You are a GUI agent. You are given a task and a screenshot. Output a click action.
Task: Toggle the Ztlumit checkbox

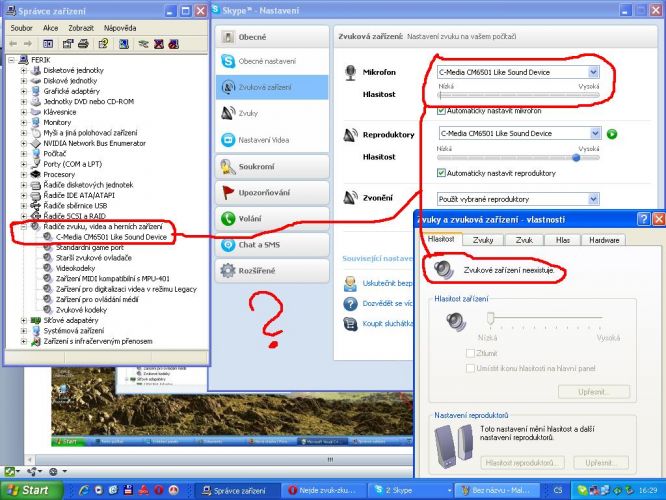(470, 353)
